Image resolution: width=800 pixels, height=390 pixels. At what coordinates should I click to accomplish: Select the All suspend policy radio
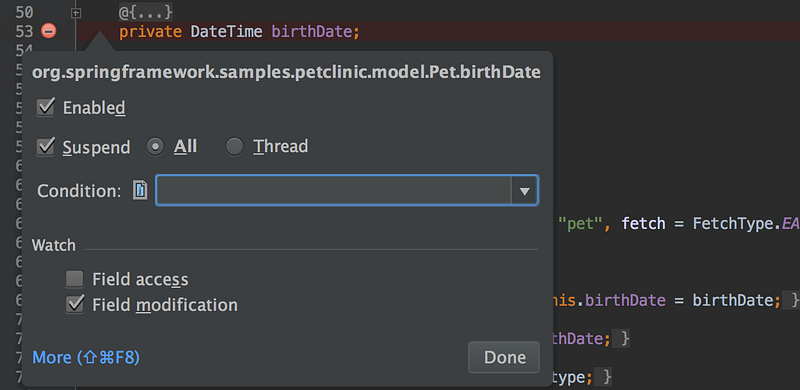point(155,147)
